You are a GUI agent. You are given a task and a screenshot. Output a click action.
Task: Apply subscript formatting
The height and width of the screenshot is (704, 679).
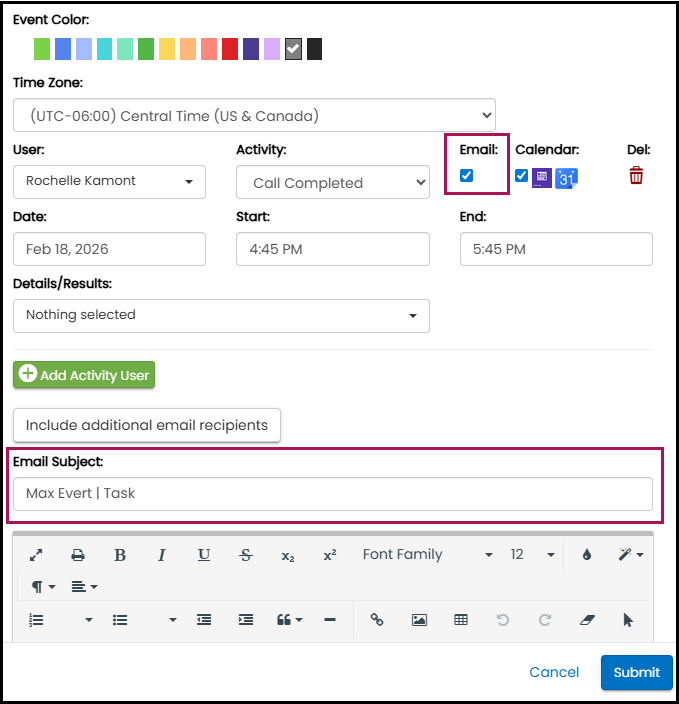288,556
